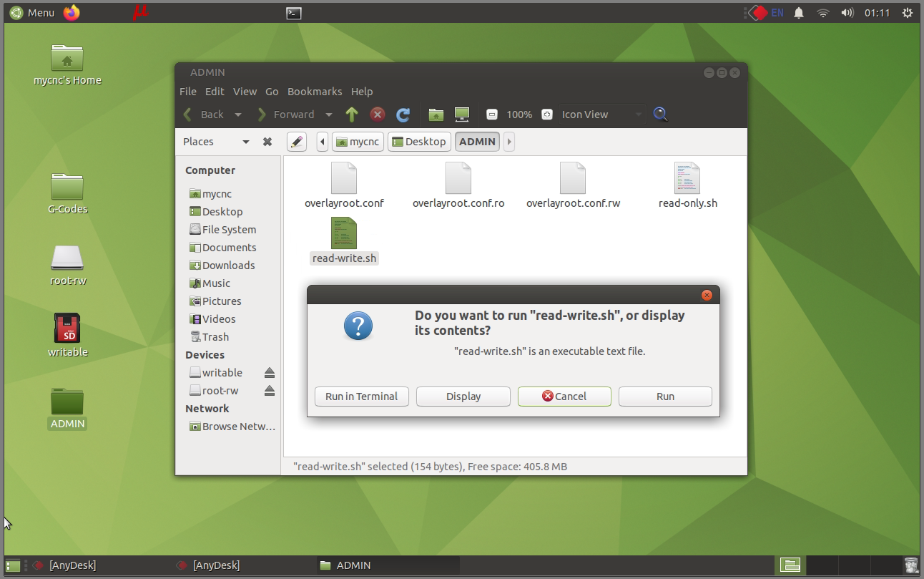The height and width of the screenshot is (579, 924).
Task: Eject the writable device
Action: pyautogui.click(x=270, y=373)
